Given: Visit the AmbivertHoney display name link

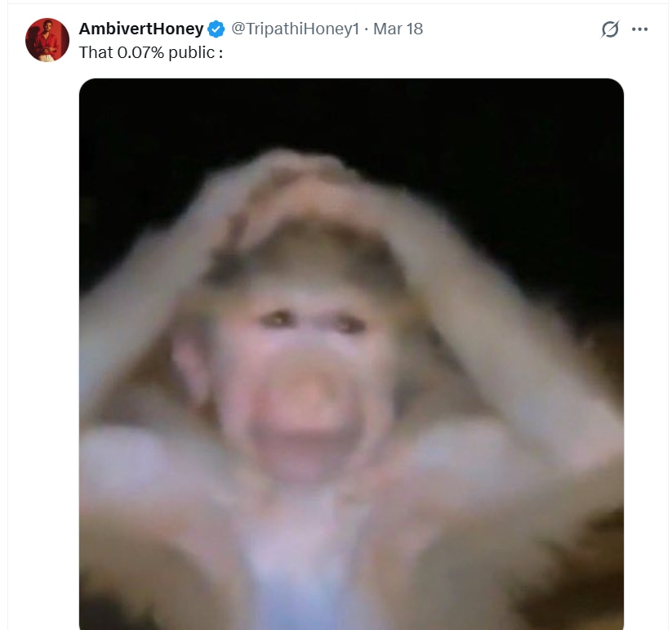Looking at the screenshot, I should tap(140, 29).
